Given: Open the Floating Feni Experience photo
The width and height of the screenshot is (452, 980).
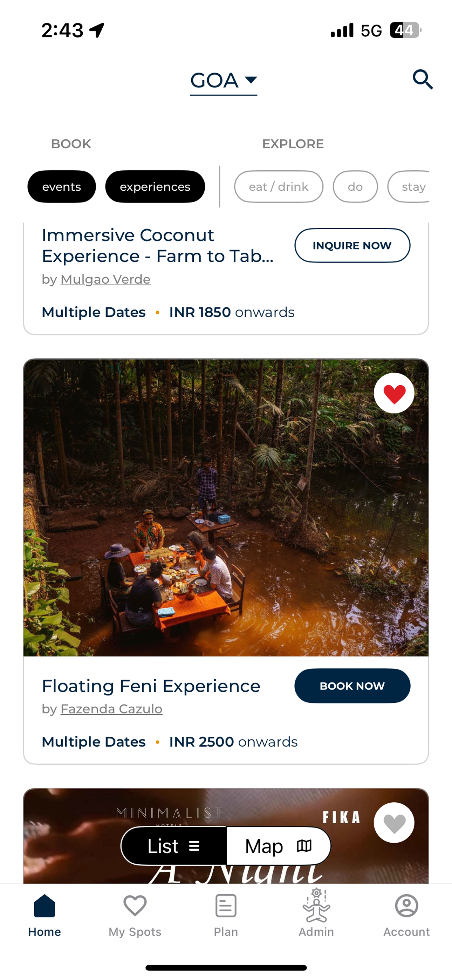Looking at the screenshot, I should click(x=226, y=508).
